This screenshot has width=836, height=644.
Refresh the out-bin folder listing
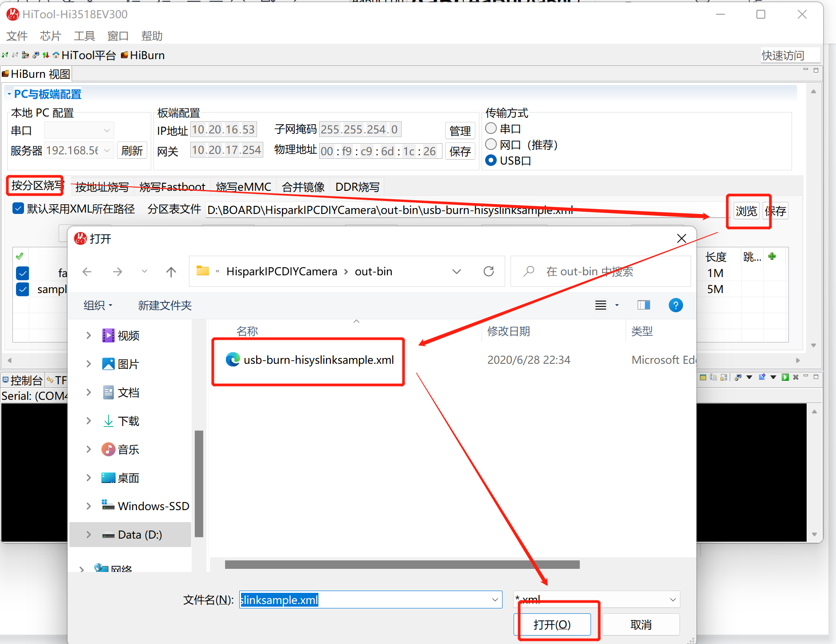(x=489, y=271)
